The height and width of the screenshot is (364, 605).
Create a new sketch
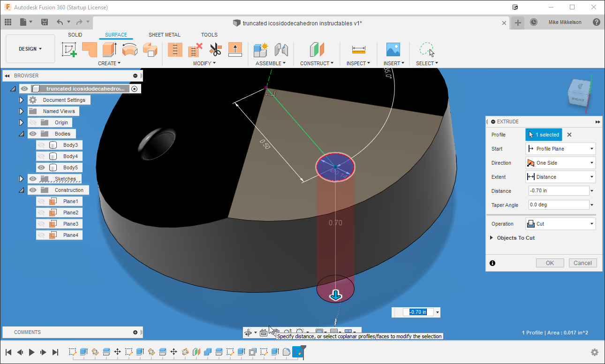[69, 49]
